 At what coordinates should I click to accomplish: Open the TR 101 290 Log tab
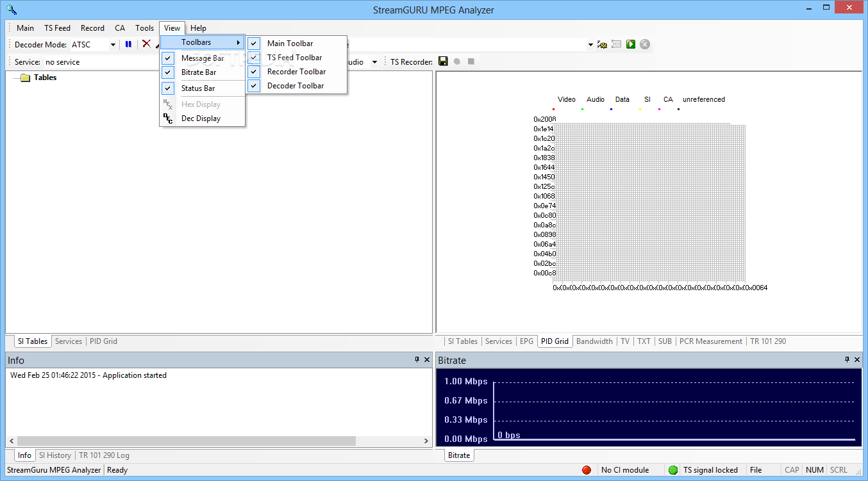click(104, 455)
